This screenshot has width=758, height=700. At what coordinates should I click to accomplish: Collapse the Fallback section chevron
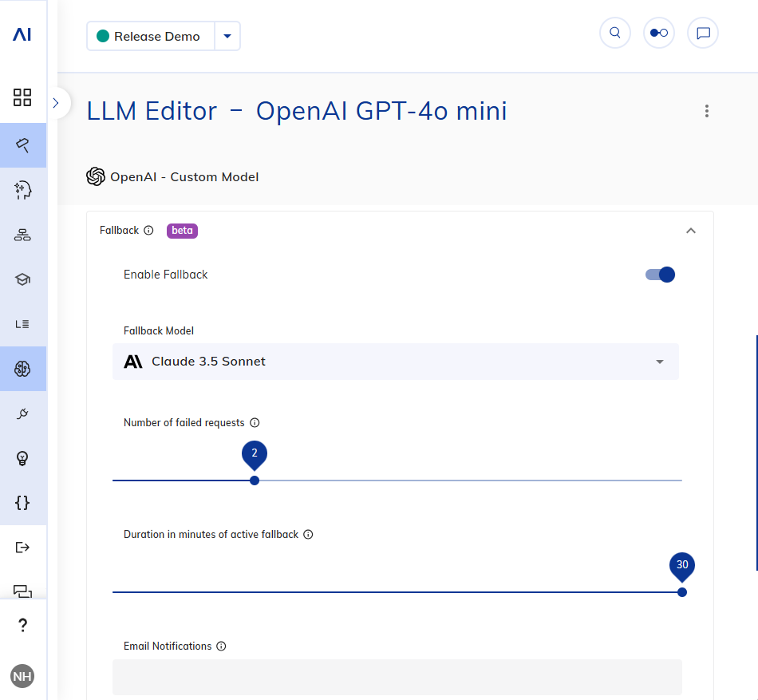coord(691,231)
